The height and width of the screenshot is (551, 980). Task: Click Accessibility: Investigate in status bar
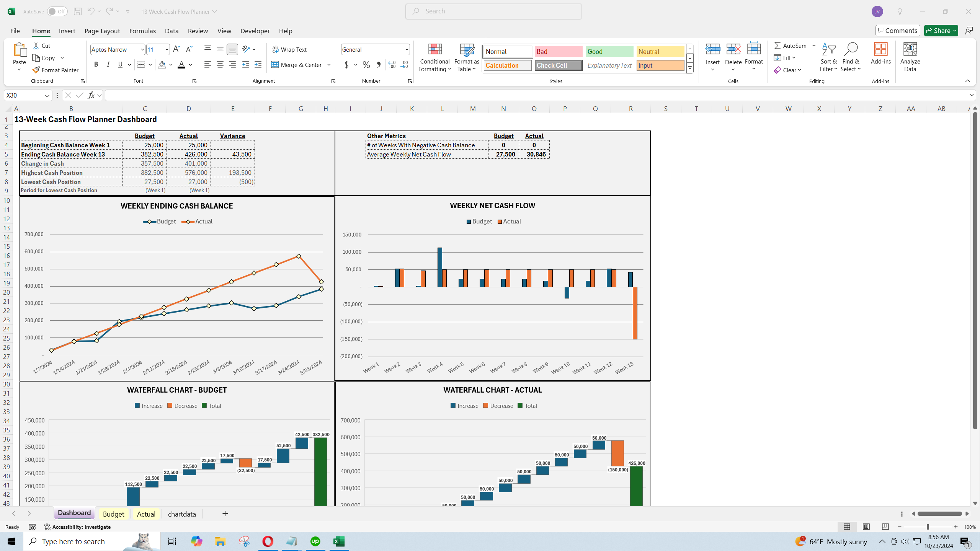pos(77,527)
